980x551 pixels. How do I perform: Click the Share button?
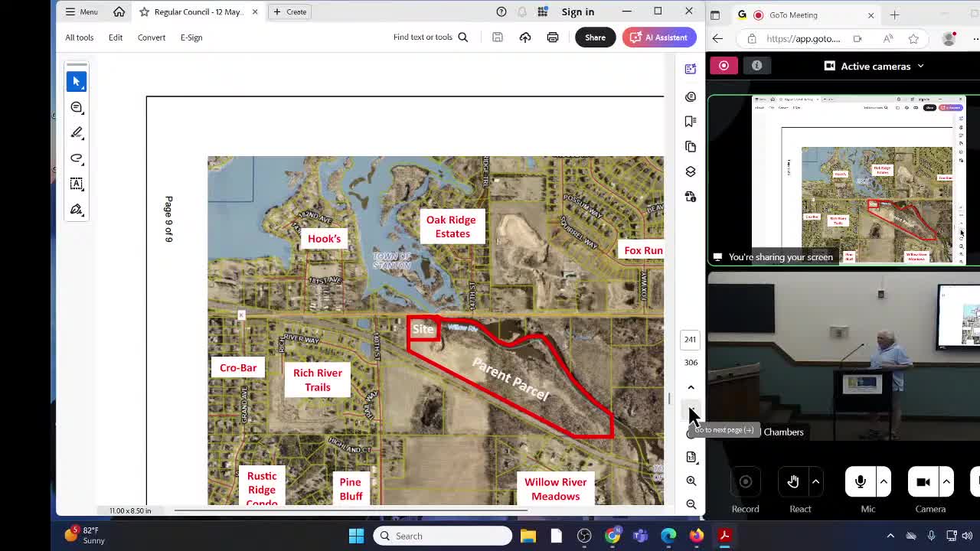click(x=595, y=37)
